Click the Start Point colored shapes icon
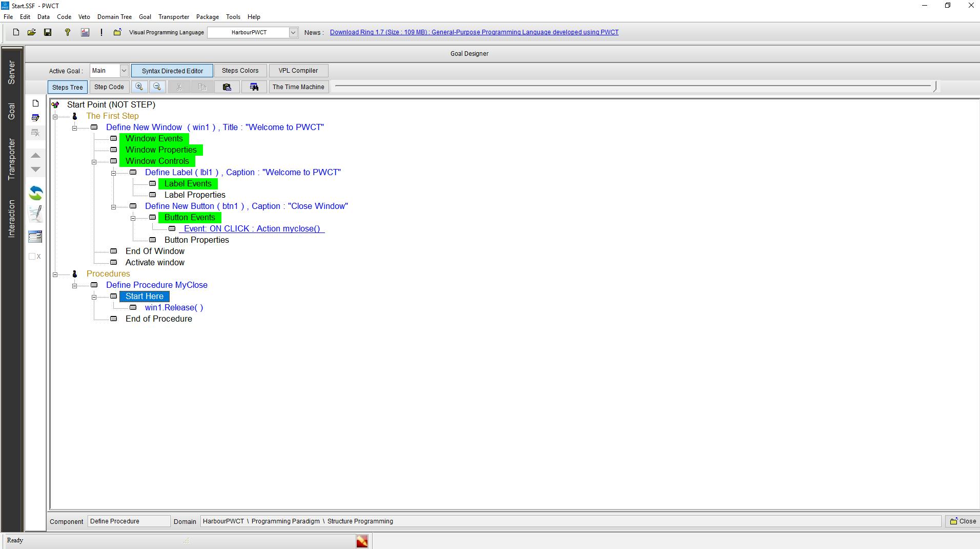This screenshot has height=549, width=980. tap(55, 104)
